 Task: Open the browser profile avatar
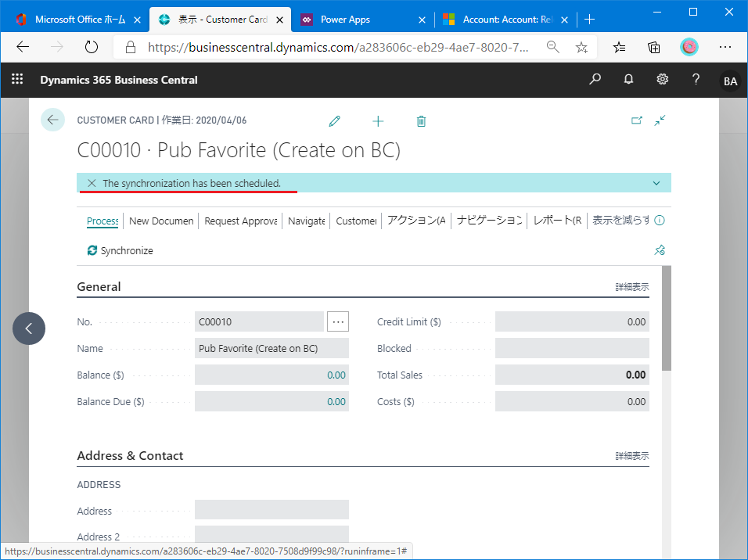[x=689, y=47]
